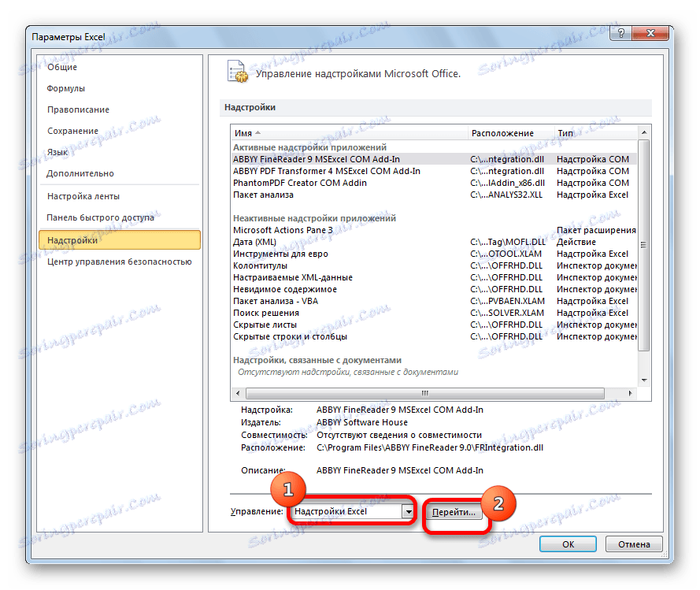
Task: Open the Формулы settings page
Action: pos(63,88)
